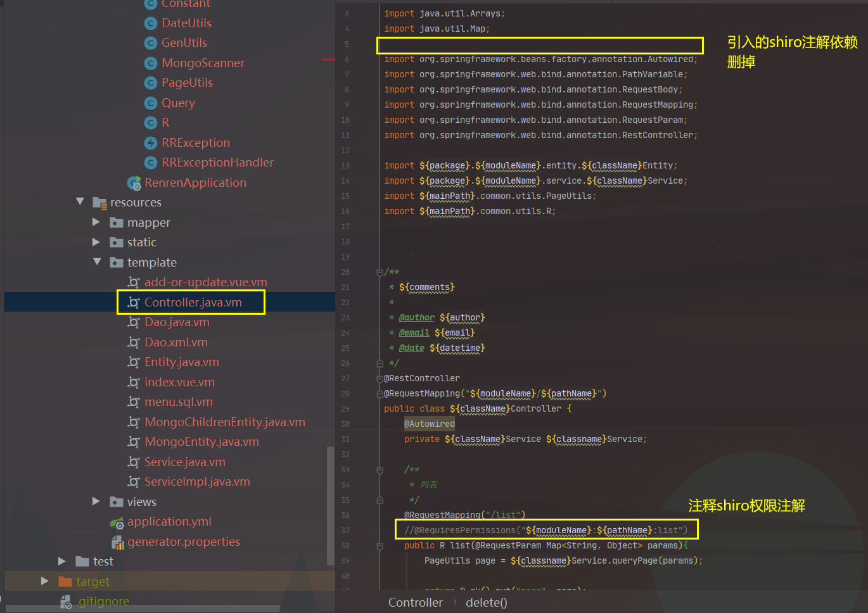Expand the mapper folder arrow
868x613 pixels.
[x=96, y=222]
